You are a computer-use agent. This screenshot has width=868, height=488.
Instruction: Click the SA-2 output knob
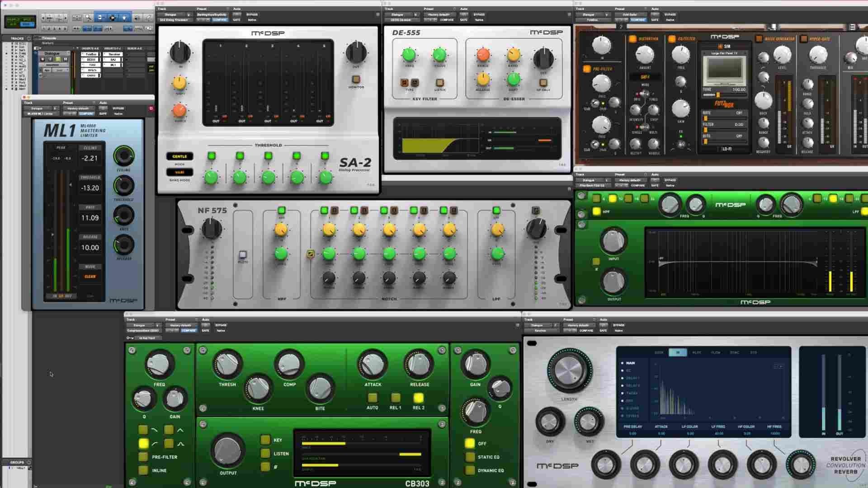356,52
